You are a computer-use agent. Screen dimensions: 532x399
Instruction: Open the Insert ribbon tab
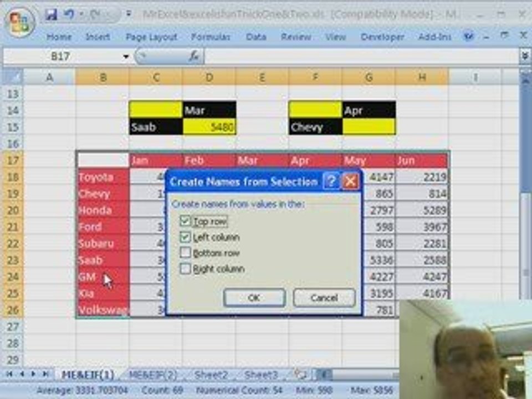[x=98, y=37]
